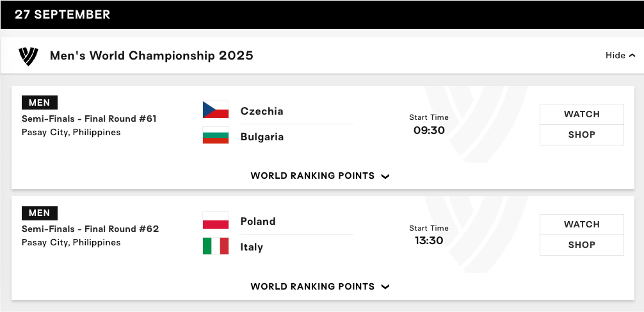Click the Bulgaria flag icon
Screen dimensions: 644x312
click(216, 136)
